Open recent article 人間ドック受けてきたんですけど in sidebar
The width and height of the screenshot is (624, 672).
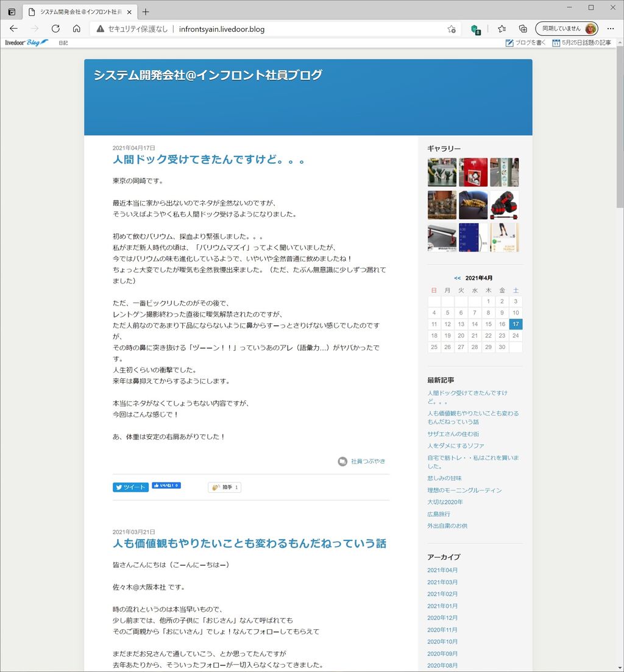467,397
